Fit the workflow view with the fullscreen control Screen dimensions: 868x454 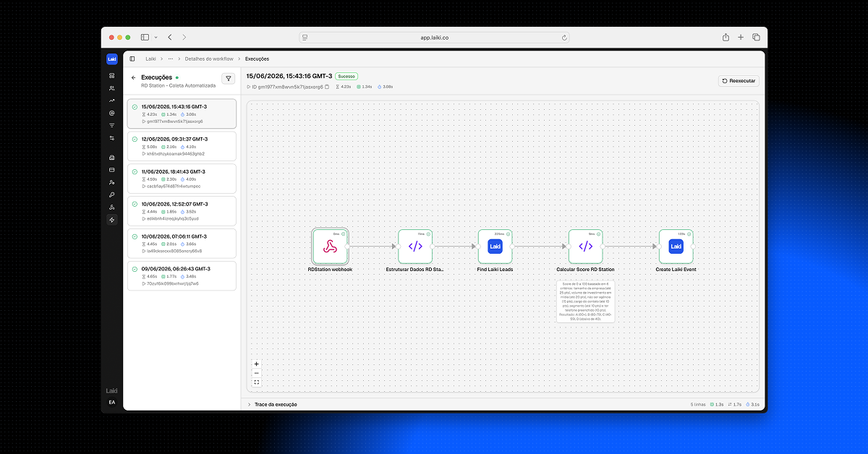click(257, 382)
